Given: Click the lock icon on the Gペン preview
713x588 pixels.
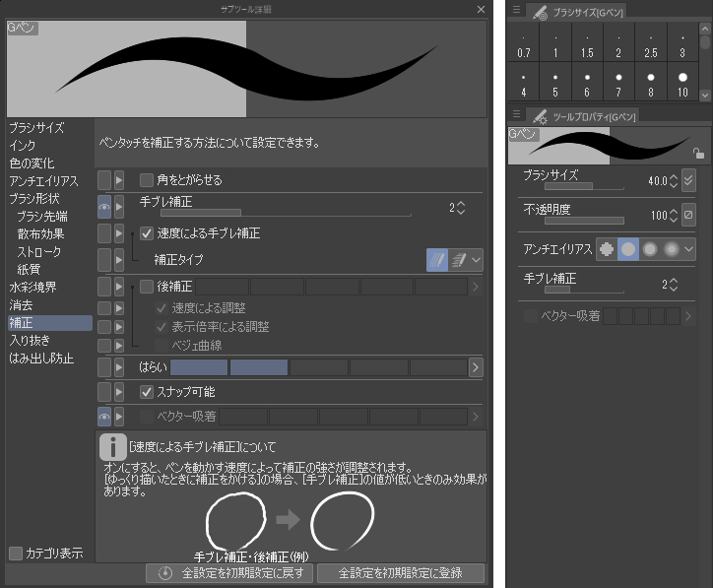Looking at the screenshot, I should tap(698, 154).
